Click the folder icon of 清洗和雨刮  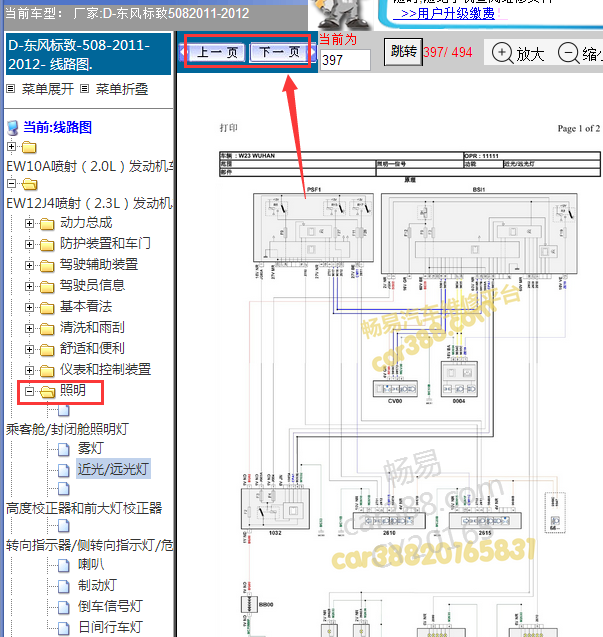coord(47,329)
